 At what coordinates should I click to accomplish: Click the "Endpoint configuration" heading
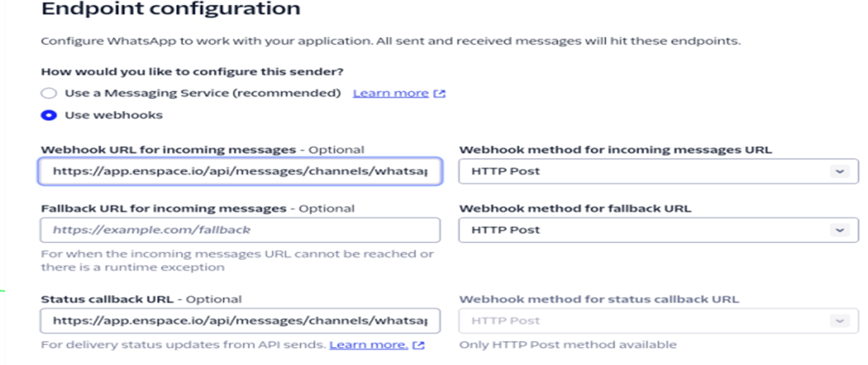[x=171, y=9]
